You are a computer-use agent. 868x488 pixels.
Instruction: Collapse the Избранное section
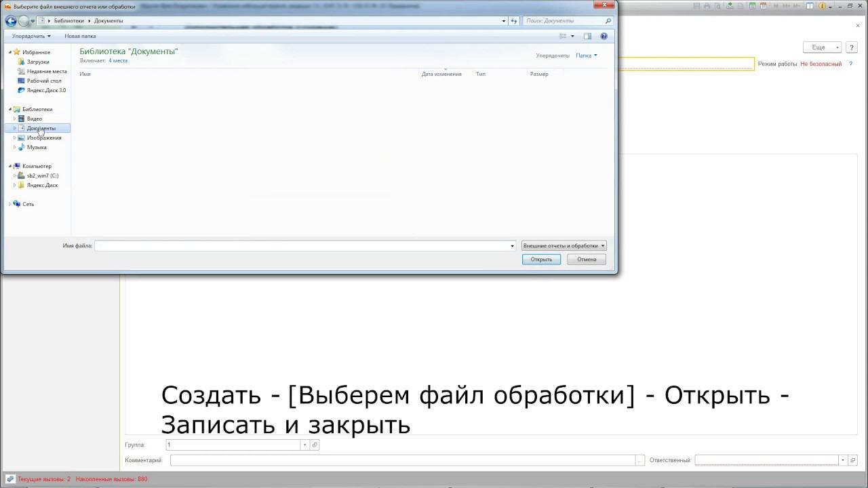click(x=10, y=52)
